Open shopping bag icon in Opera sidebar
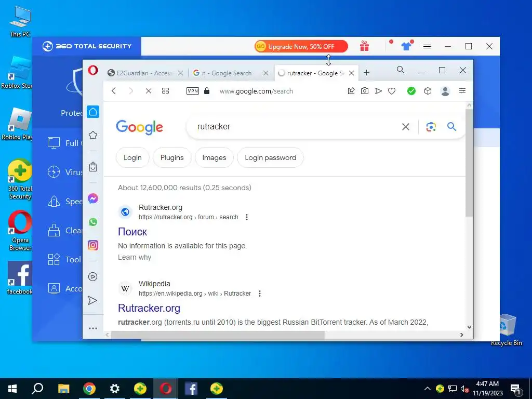The image size is (532, 399). coord(93,167)
